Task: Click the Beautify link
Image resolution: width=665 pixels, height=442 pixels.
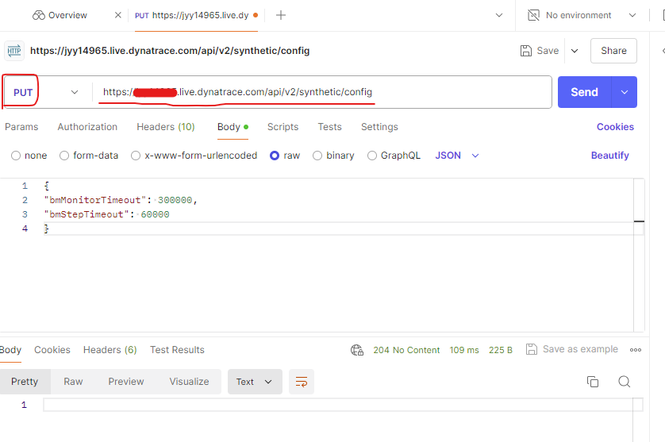Action: coord(610,156)
